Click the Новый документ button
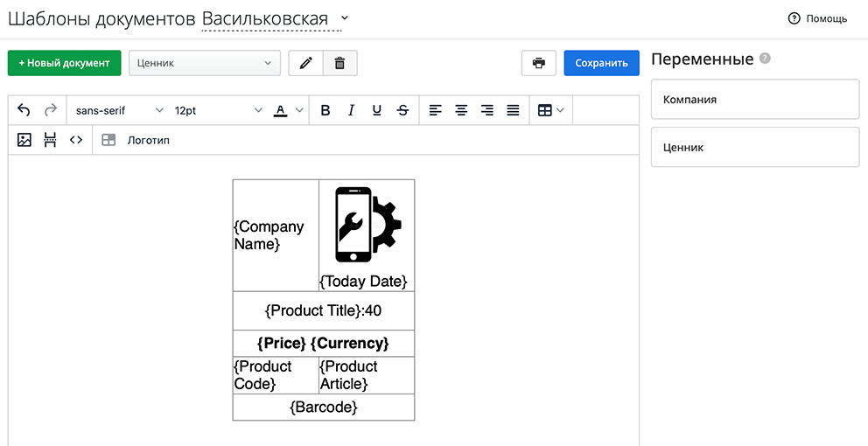This screenshot has height=446, width=868. click(x=64, y=63)
